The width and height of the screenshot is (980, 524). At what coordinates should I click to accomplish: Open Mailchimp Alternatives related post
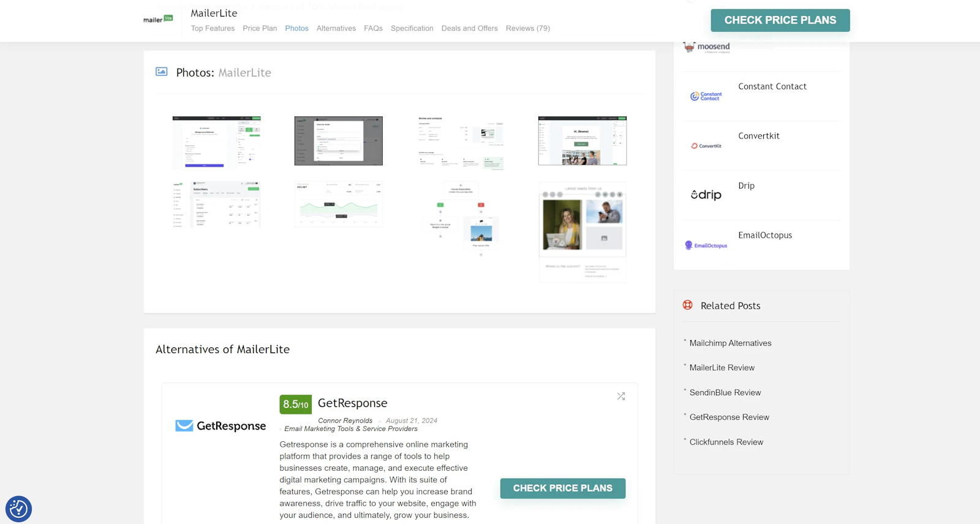(x=730, y=343)
